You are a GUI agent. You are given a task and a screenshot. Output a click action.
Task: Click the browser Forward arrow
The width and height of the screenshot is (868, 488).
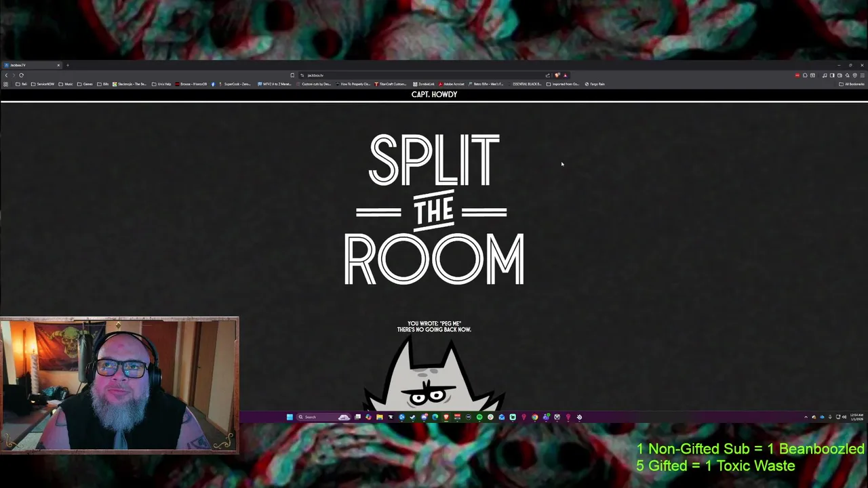click(x=14, y=75)
